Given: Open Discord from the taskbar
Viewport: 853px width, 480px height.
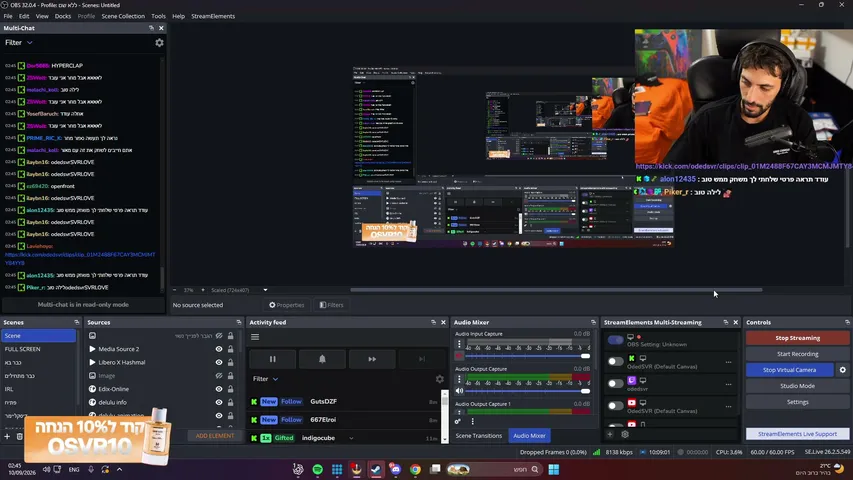Looking at the screenshot, I should (395, 469).
